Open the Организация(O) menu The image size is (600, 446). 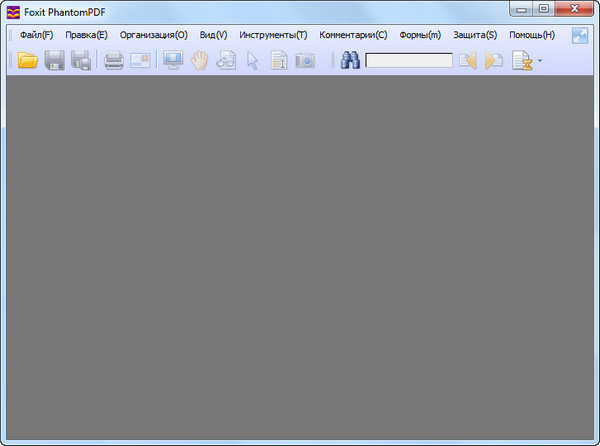pyautogui.click(x=154, y=35)
